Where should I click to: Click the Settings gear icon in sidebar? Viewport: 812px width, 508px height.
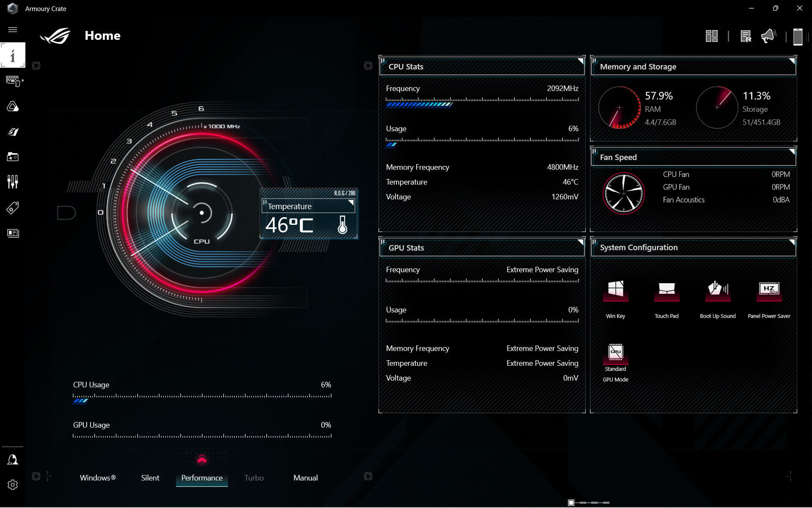click(13, 485)
